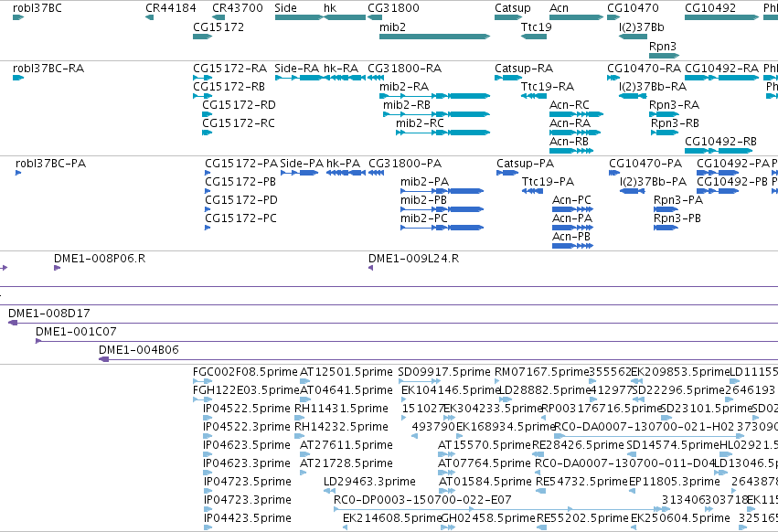Select the CG15172-PA protein label
The width and height of the screenshot is (778, 532).
(x=241, y=164)
